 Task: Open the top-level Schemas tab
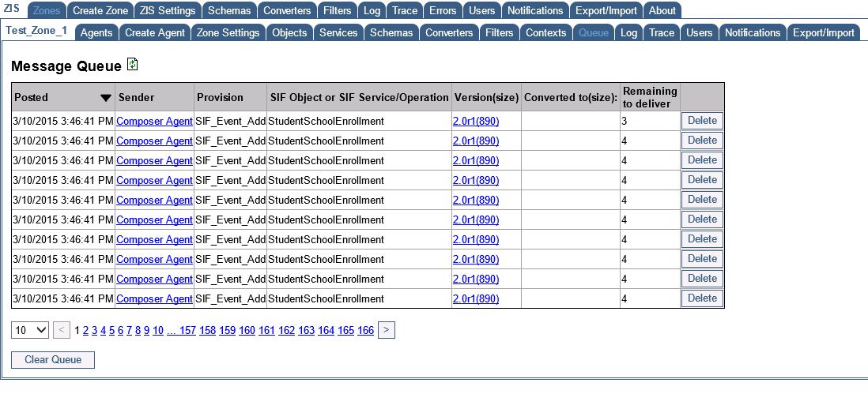(229, 10)
